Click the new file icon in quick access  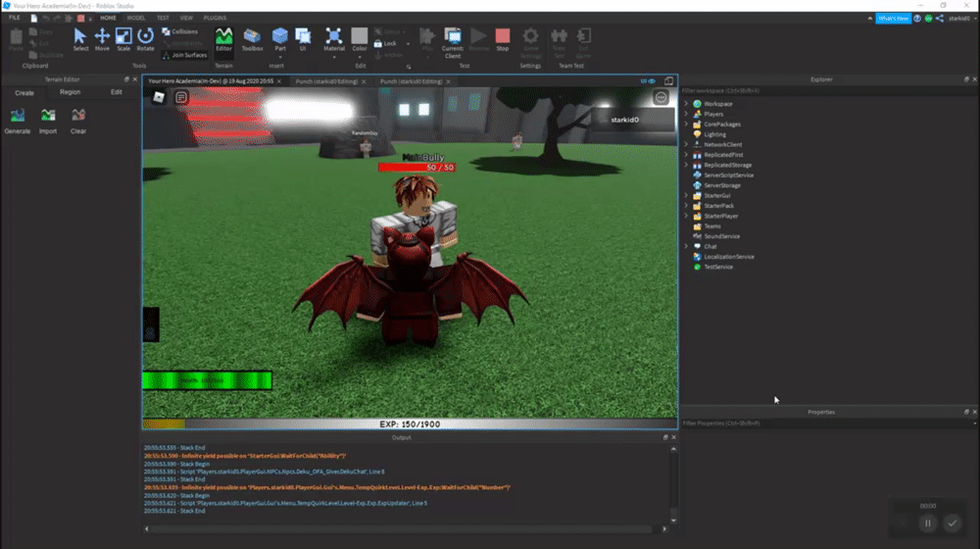tap(33, 18)
